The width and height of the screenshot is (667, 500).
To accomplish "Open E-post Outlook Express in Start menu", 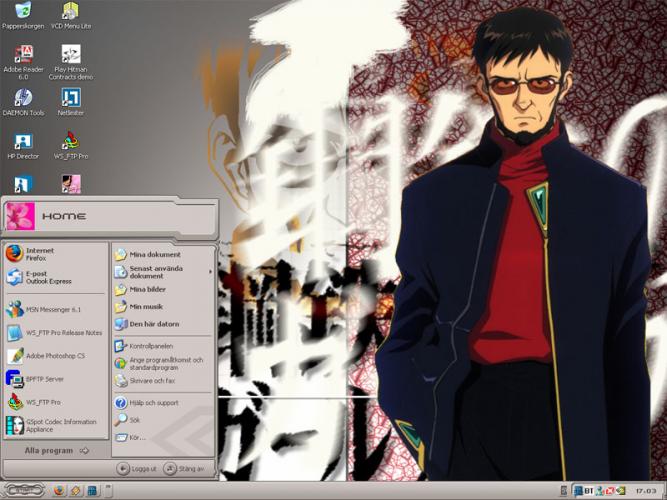I will [x=55, y=277].
